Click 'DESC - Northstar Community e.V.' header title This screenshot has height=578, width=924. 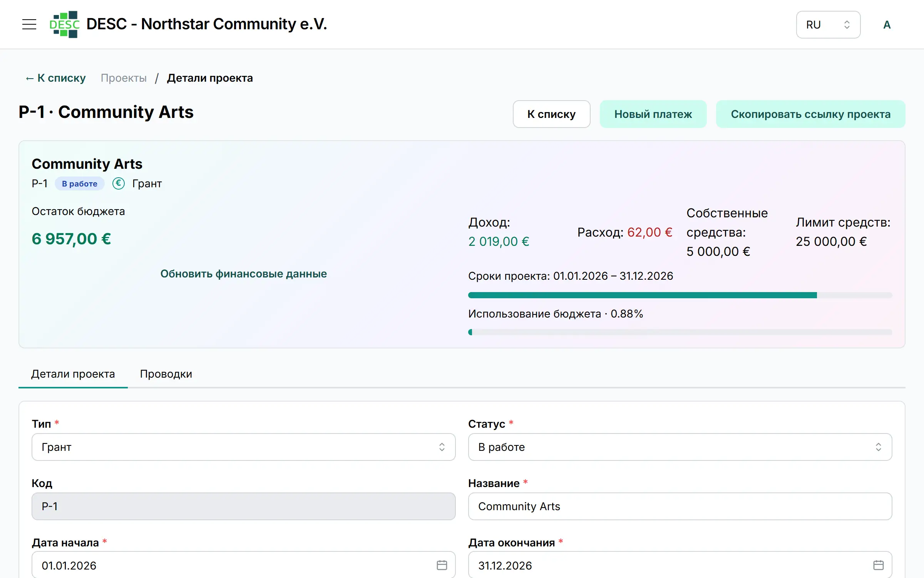click(x=206, y=24)
